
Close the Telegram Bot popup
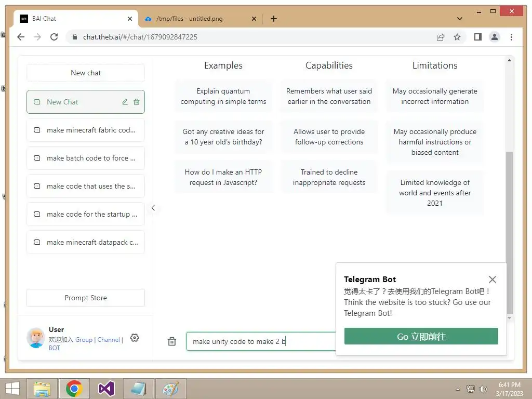[x=493, y=279]
